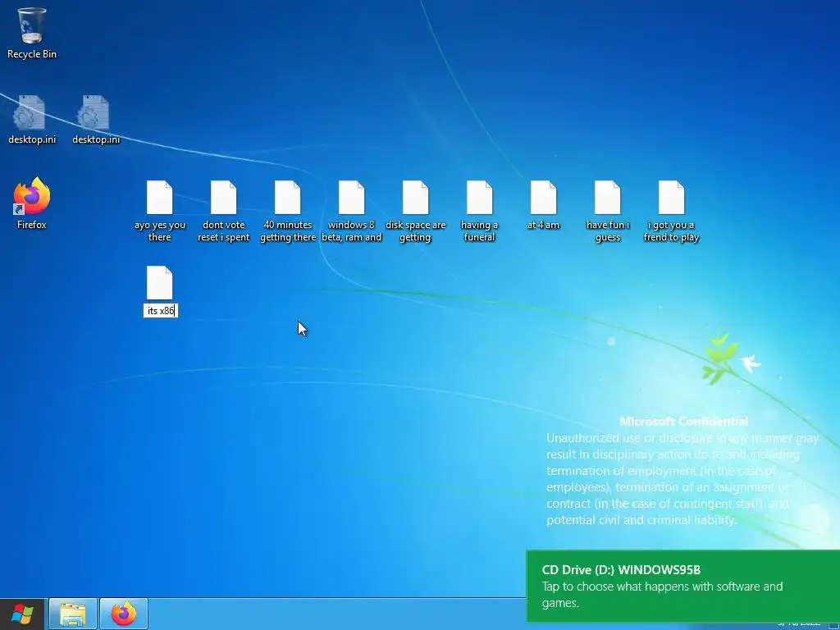Click the 'windows 8 beta, ram and' label

pyautogui.click(x=351, y=231)
